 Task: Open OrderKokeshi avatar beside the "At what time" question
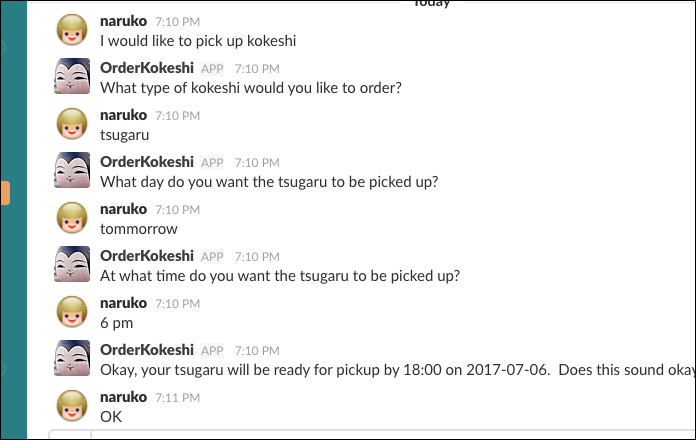point(74,266)
